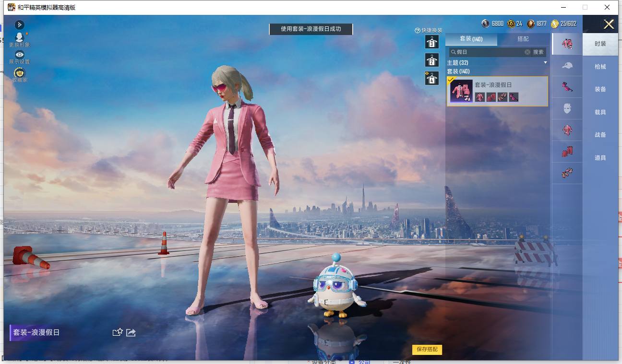The image size is (622, 364).
Task: Select the jacket tops category icon
Action: tap(567, 130)
